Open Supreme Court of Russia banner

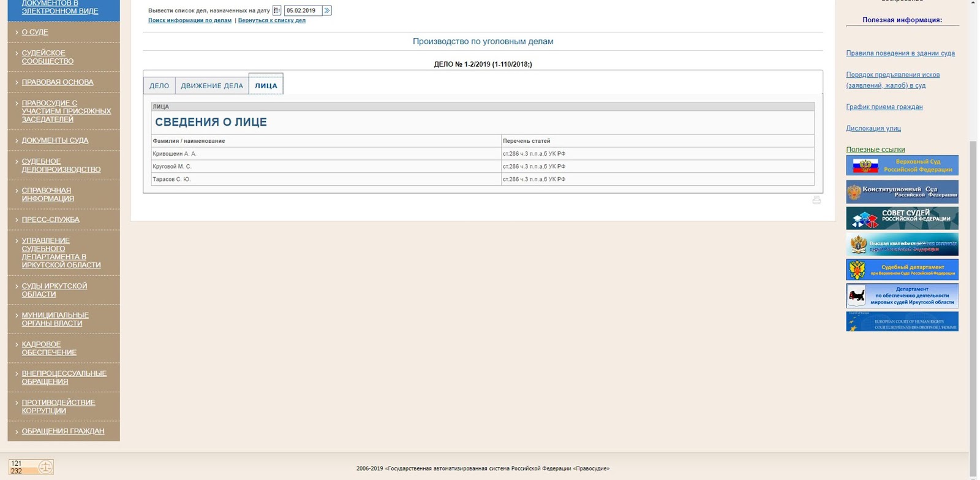tap(902, 166)
